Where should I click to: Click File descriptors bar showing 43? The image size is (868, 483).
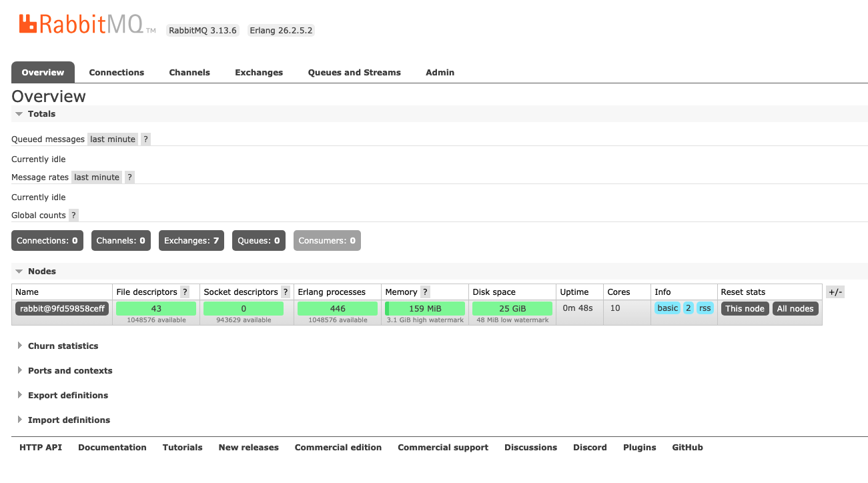156,309
